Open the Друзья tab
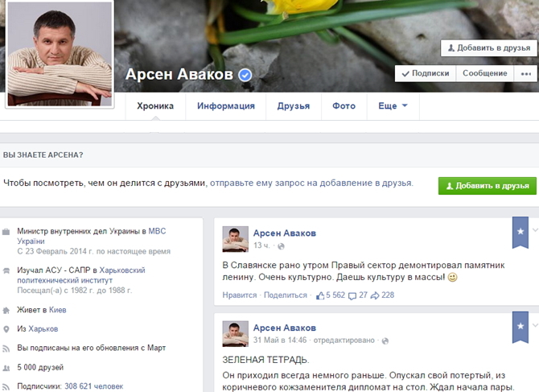Viewport: 539px width, 392px height. (x=294, y=106)
